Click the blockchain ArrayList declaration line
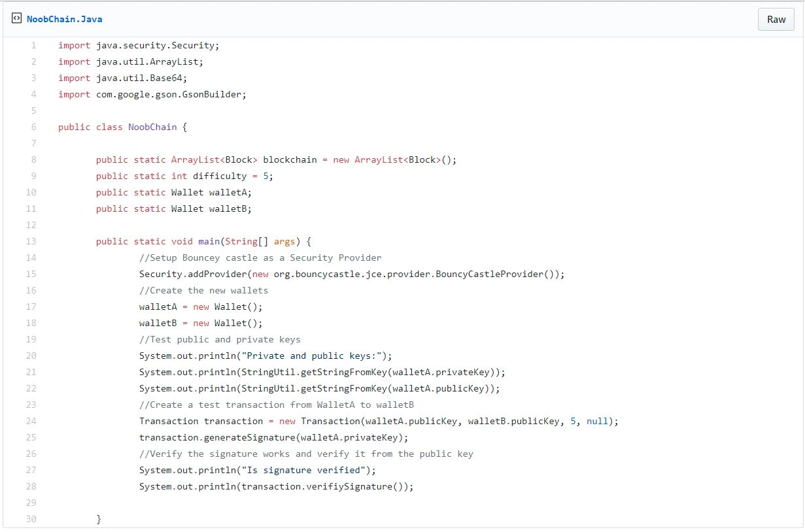Screen dimensions: 805x532 tap(276, 159)
